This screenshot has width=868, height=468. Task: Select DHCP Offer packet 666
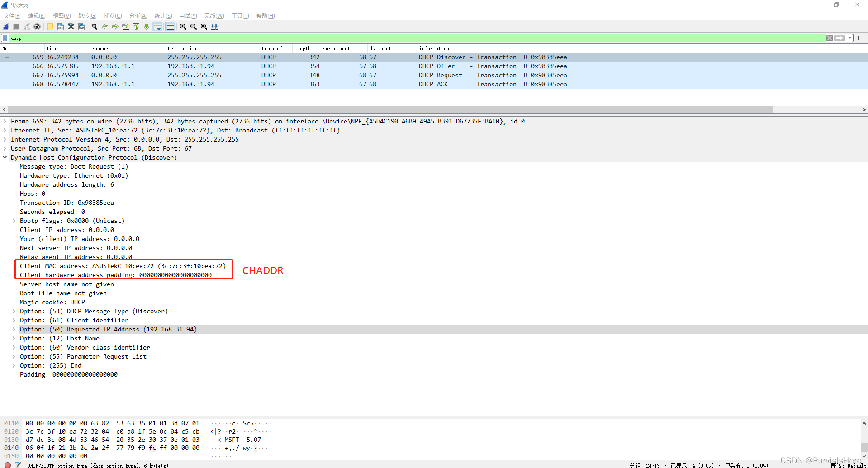pos(434,66)
